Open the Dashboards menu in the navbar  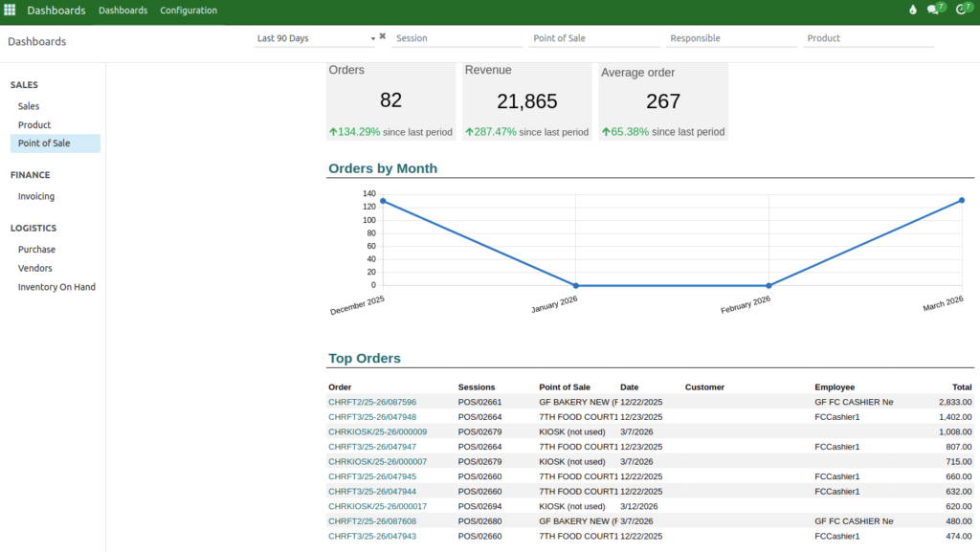[123, 11]
